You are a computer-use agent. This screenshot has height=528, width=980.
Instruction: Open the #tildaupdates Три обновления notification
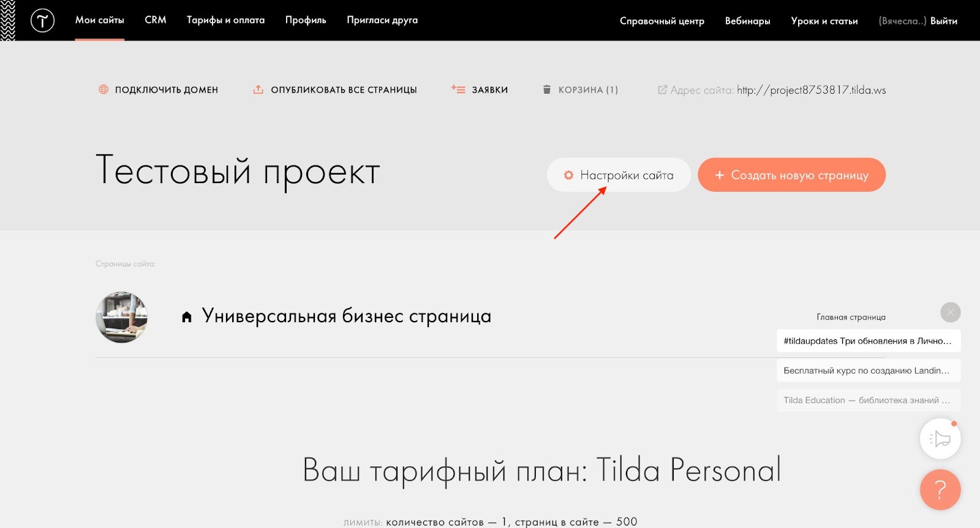(869, 341)
